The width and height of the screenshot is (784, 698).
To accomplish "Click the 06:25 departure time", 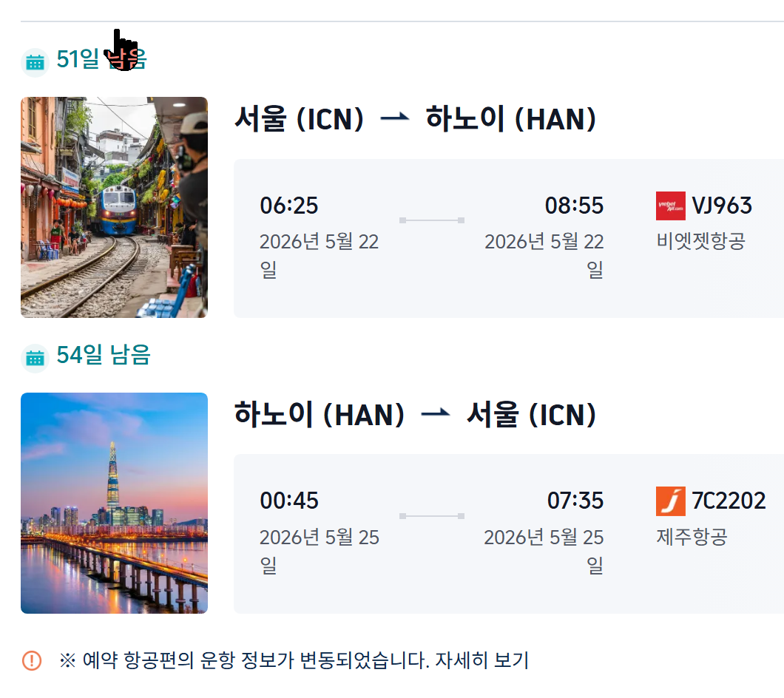I will point(288,206).
